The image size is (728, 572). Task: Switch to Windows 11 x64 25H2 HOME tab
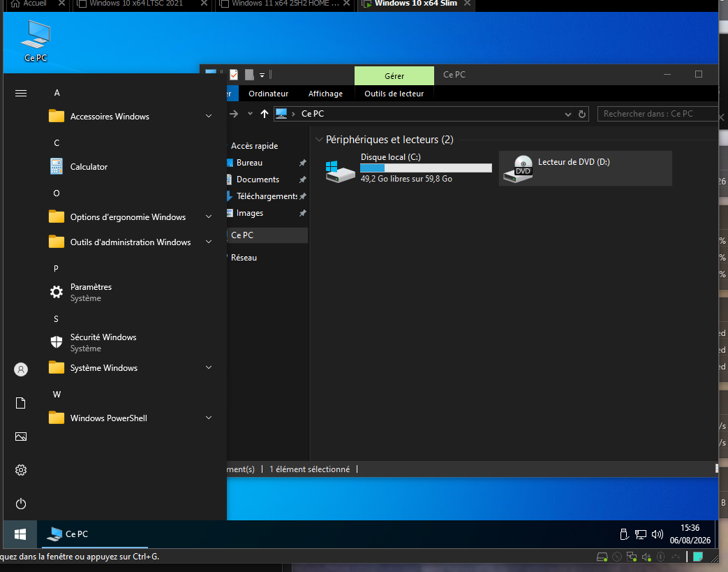pyautogui.click(x=284, y=3)
